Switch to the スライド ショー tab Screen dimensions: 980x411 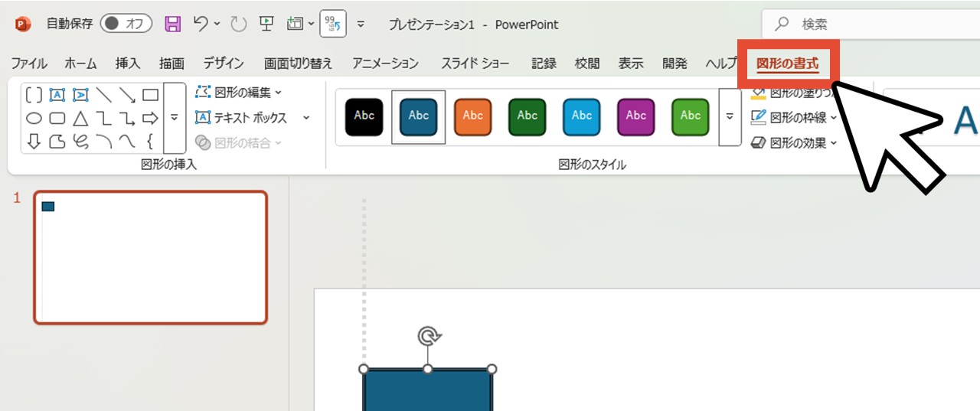click(475, 64)
